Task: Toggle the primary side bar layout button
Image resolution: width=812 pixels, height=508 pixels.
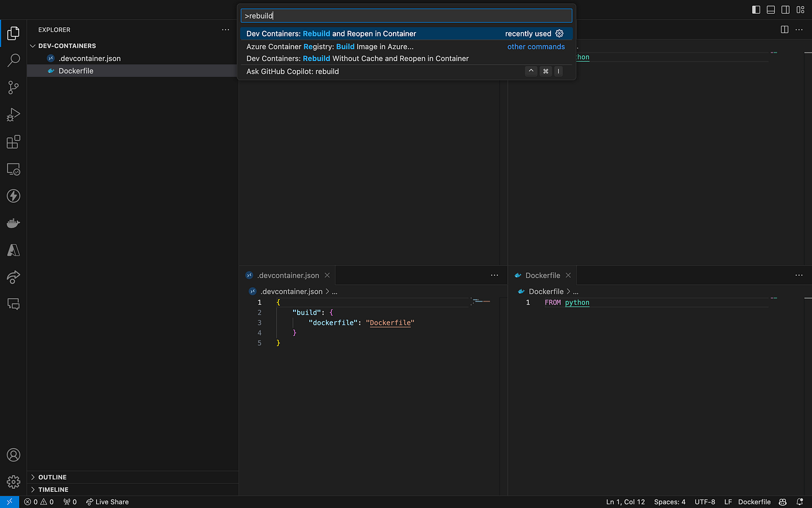Action: click(x=756, y=10)
